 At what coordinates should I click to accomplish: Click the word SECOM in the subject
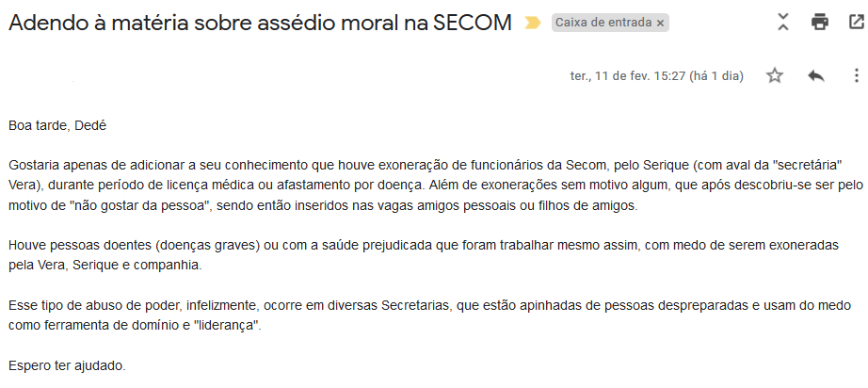[471, 24]
